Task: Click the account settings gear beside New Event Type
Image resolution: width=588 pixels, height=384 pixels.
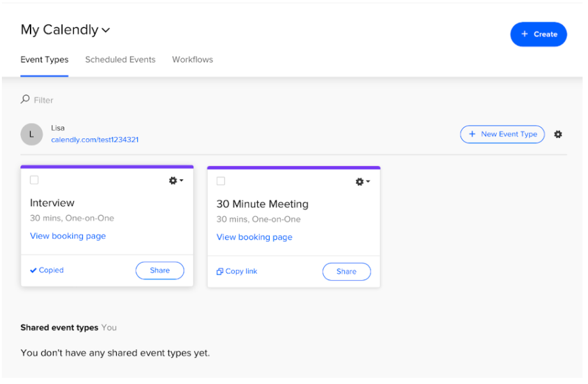Action: pos(558,134)
